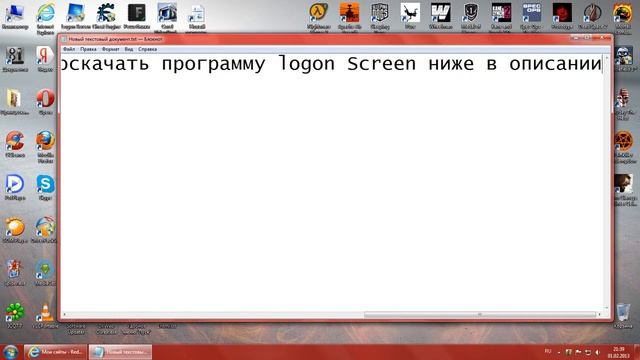Select the Yandex desktop shortcut
The image size is (640, 360).
click(45, 59)
